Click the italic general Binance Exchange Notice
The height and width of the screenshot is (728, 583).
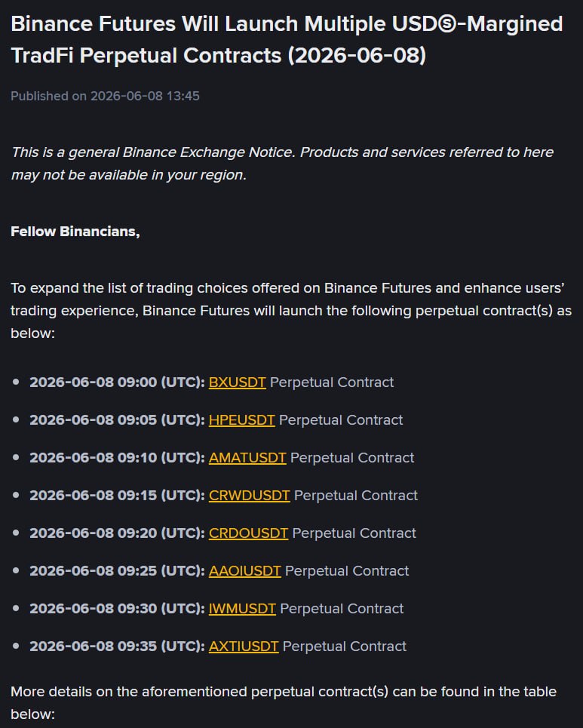tap(282, 164)
